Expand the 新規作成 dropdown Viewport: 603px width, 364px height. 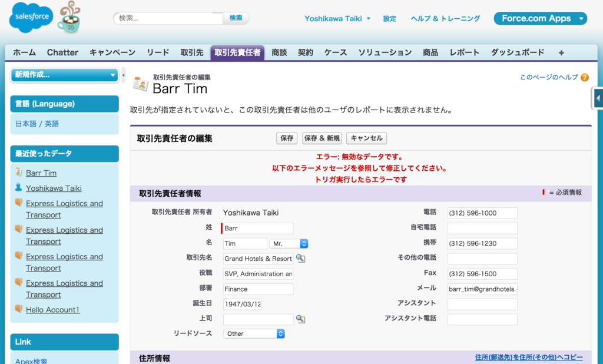(x=65, y=75)
